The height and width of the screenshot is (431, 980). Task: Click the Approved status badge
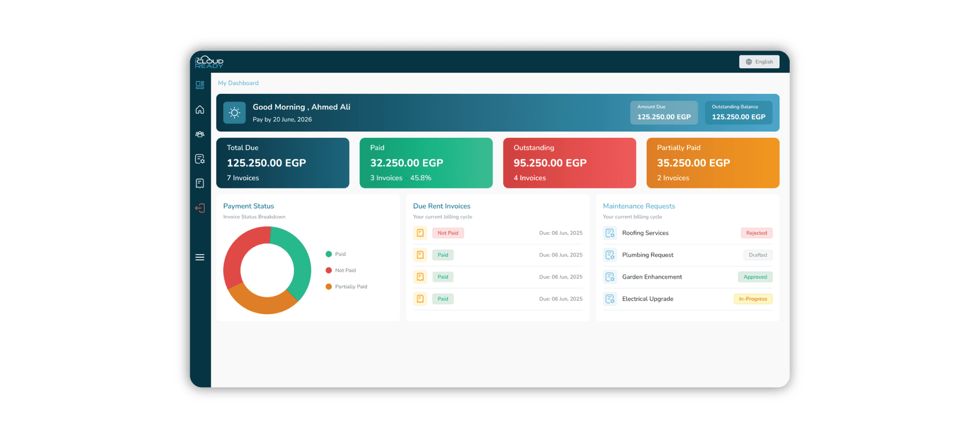tap(755, 277)
